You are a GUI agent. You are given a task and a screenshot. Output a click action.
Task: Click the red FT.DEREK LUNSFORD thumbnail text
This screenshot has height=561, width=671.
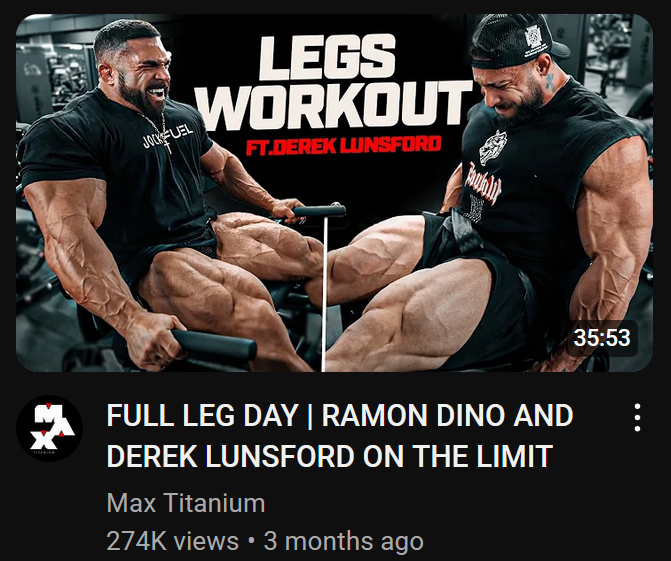pos(343,146)
